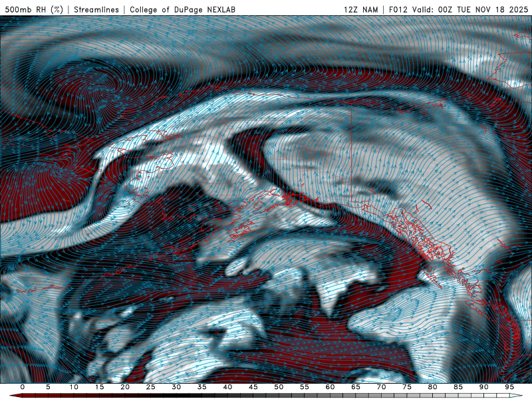Select the 45 value on the color scale

(253, 387)
